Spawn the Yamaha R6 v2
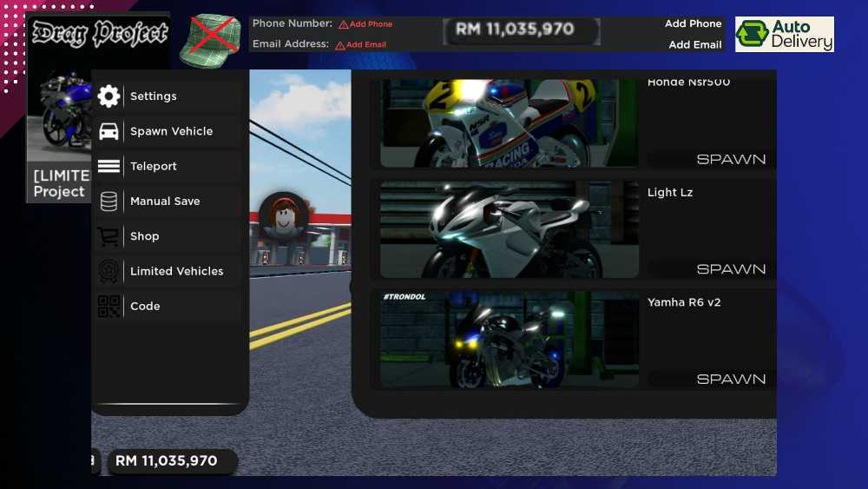 pos(731,380)
